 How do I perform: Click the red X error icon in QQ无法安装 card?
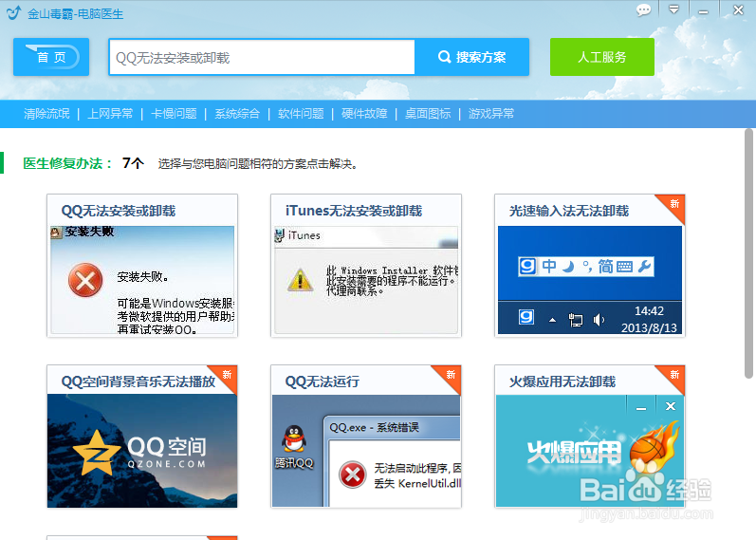[85, 280]
